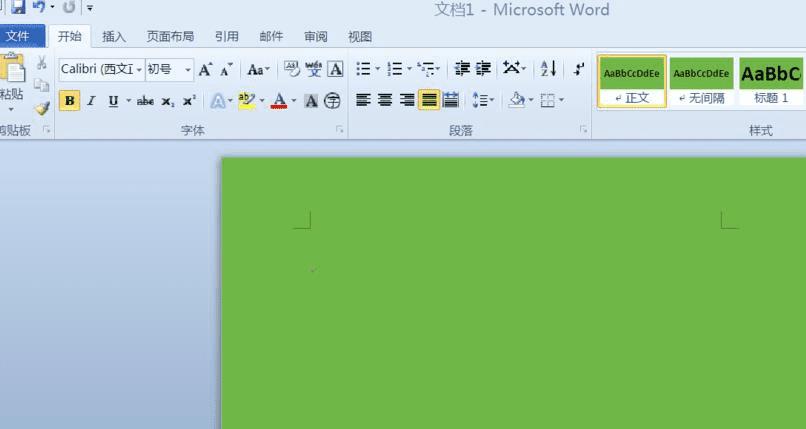
Task: Click the clear formatting eraser icon
Action: [x=291, y=69]
